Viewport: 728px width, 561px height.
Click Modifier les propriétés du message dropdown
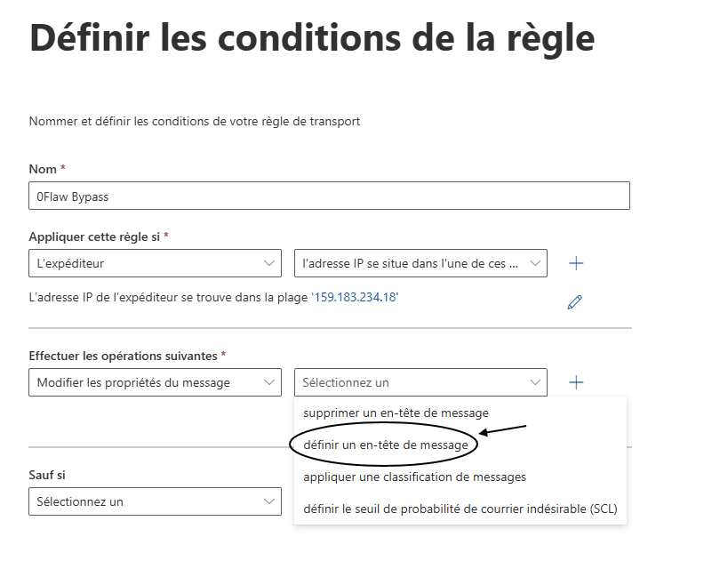pos(151,382)
